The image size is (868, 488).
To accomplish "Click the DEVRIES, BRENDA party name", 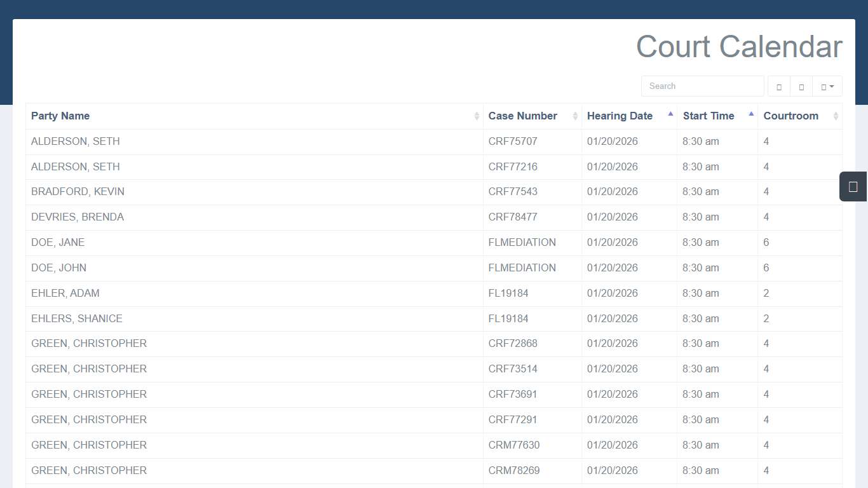I will click(78, 217).
